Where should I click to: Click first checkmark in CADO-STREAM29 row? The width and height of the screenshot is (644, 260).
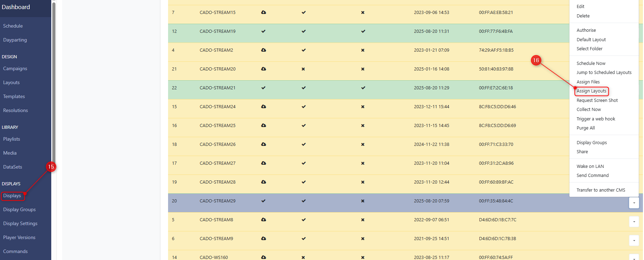point(264,201)
